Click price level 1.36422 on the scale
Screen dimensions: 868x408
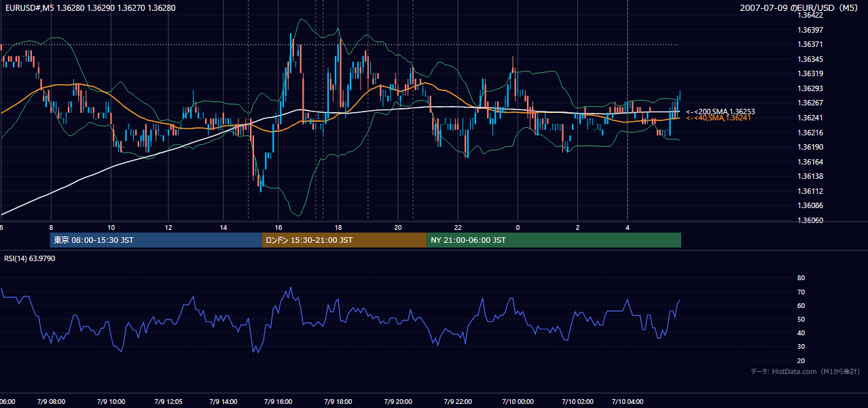click(811, 15)
